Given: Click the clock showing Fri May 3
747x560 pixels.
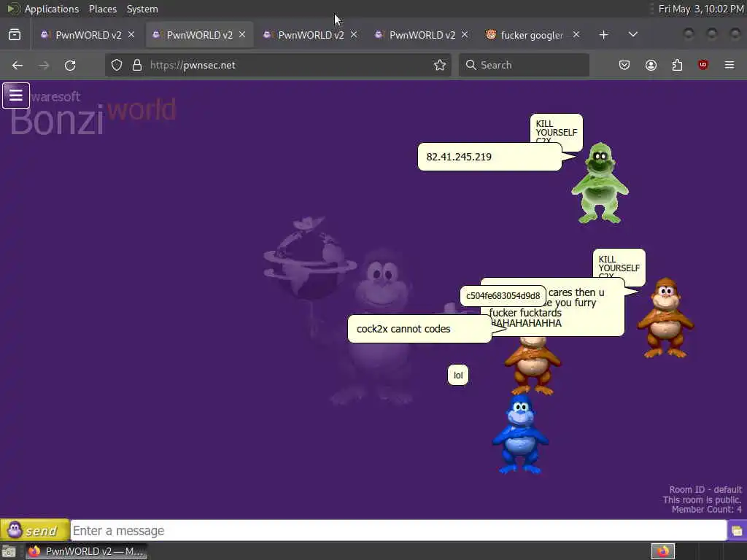Looking at the screenshot, I should tap(701, 9).
